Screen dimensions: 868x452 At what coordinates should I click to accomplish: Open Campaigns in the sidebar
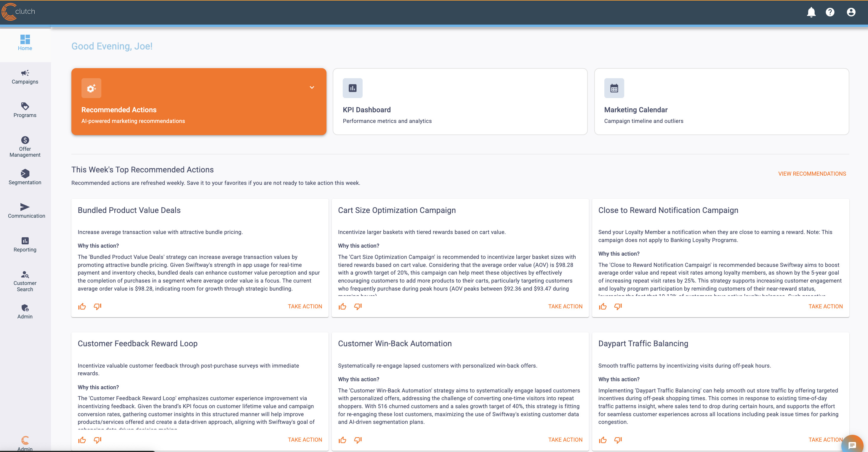pyautogui.click(x=25, y=77)
